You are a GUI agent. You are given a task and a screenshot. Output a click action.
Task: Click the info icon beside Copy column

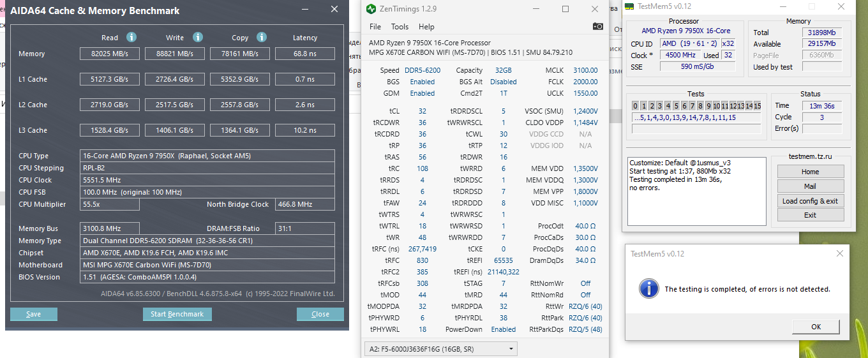pos(262,37)
